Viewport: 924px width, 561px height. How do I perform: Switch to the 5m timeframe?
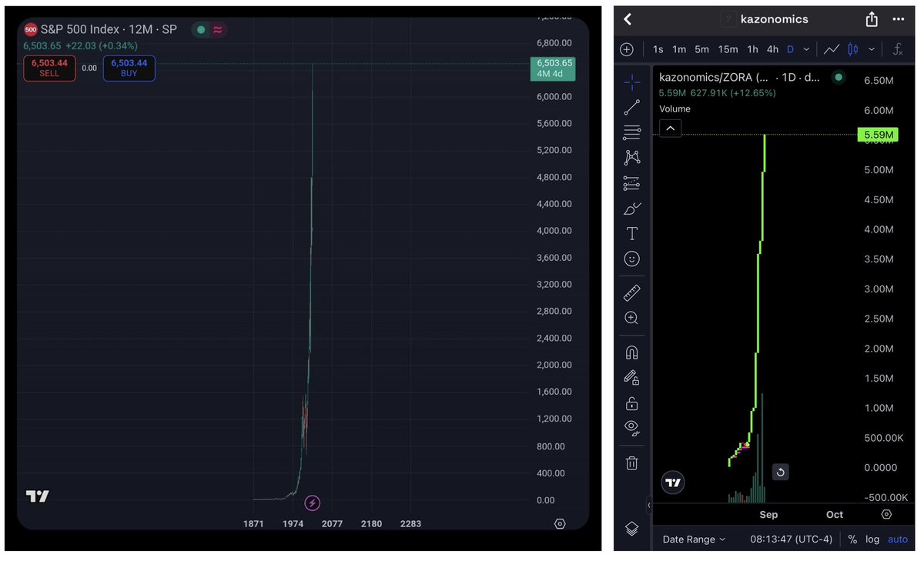coord(701,49)
